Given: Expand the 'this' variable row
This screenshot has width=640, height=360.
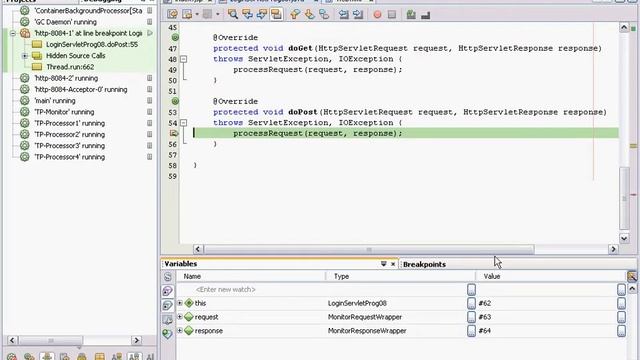Looking at the screenshot, I should 180,303.
